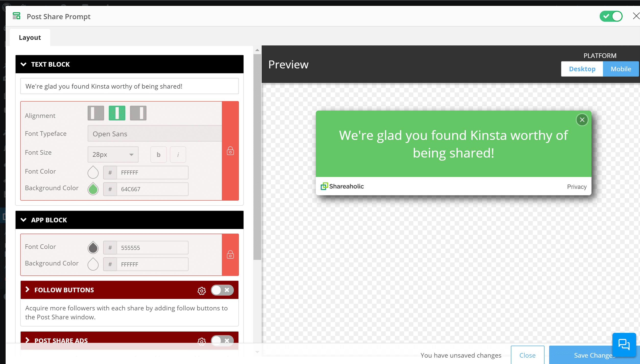The image size is (640, 364).
Task: Click the Follow Buttons settings gear icon
Action: click(201, 290)
